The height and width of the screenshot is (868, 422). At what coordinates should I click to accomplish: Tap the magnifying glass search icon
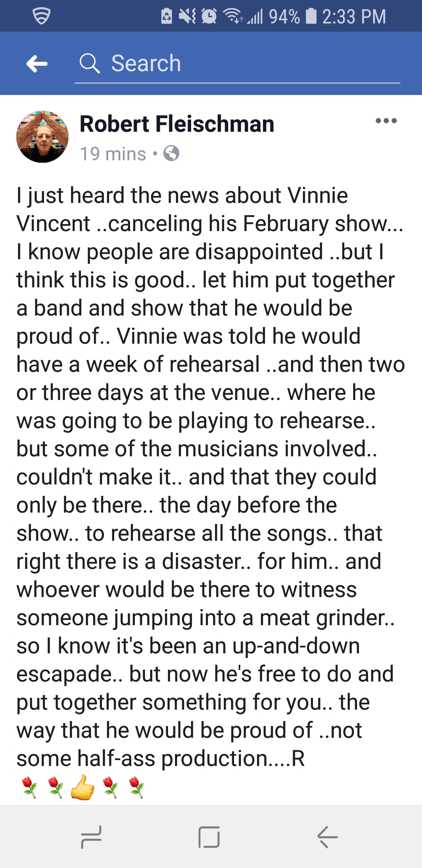click(89, 63)
